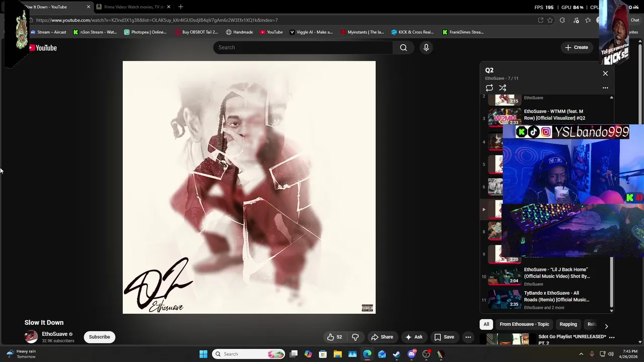Save video to a playlist
644x362 pixels.
[x=444, y=337]
